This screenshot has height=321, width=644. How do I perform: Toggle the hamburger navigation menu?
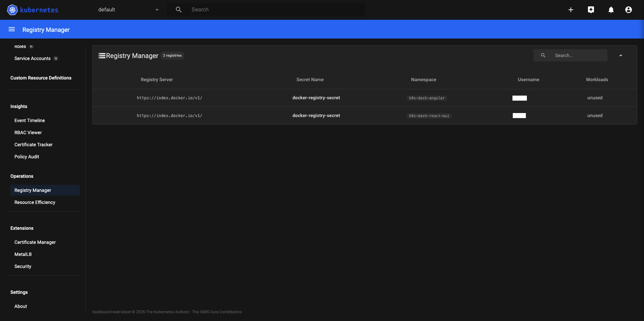[12, 29]
